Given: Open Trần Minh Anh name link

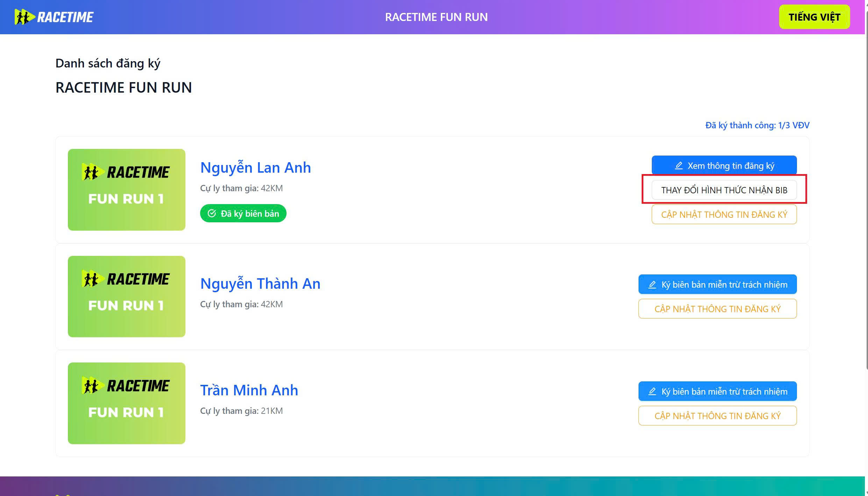Looking at the screenshot, I should coord(249,390).
